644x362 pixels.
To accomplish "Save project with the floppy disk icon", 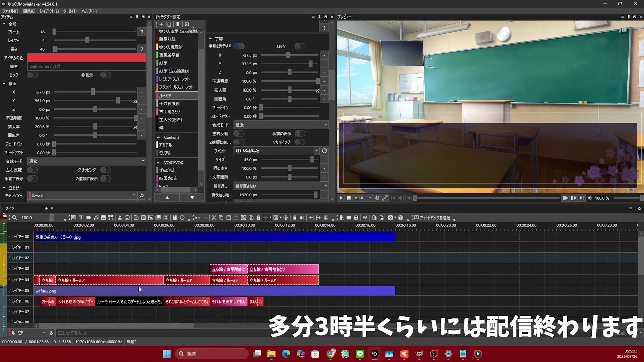I will tap(356, 218).
